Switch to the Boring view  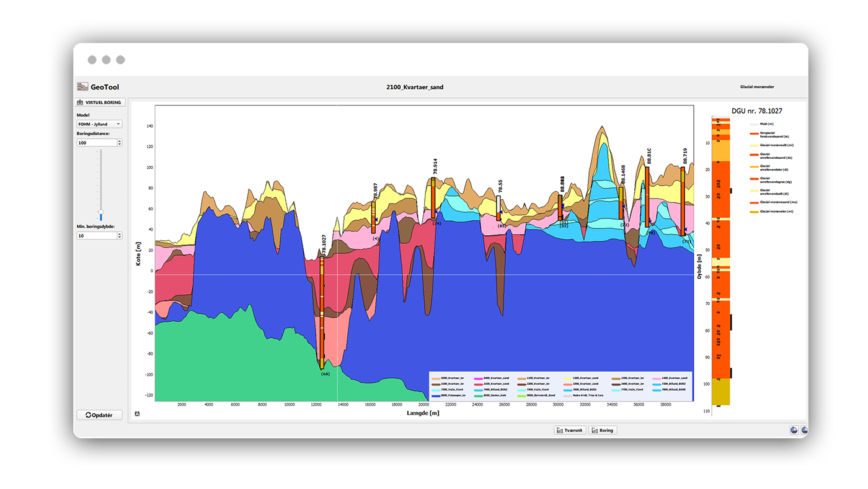602,430
